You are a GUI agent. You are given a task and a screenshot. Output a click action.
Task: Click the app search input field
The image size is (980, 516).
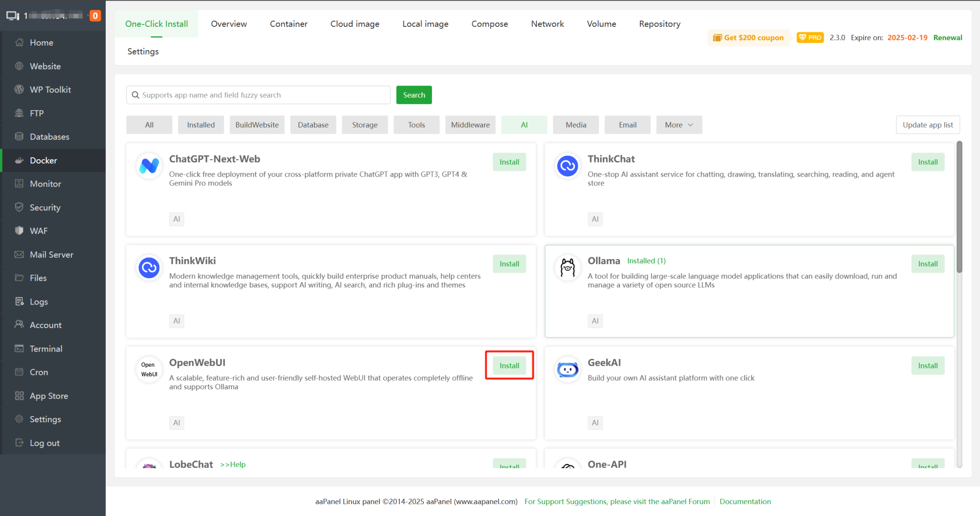click(258, 95)
